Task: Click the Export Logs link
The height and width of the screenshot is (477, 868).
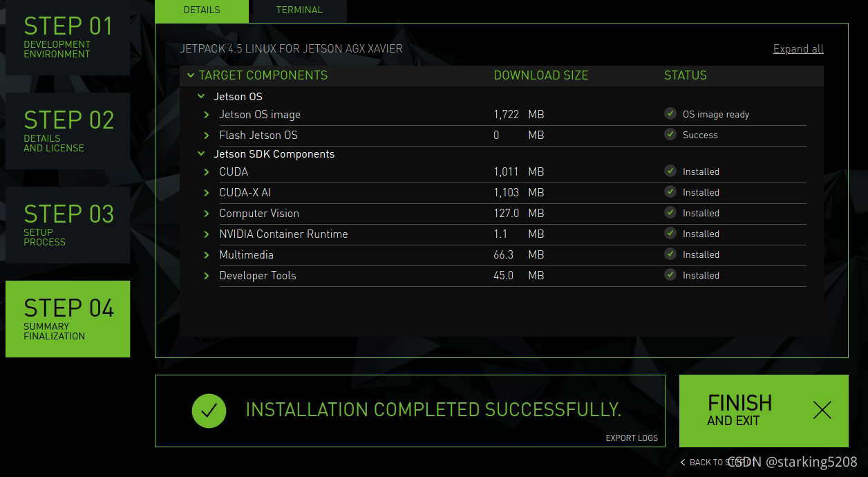Action: (632, 438)
